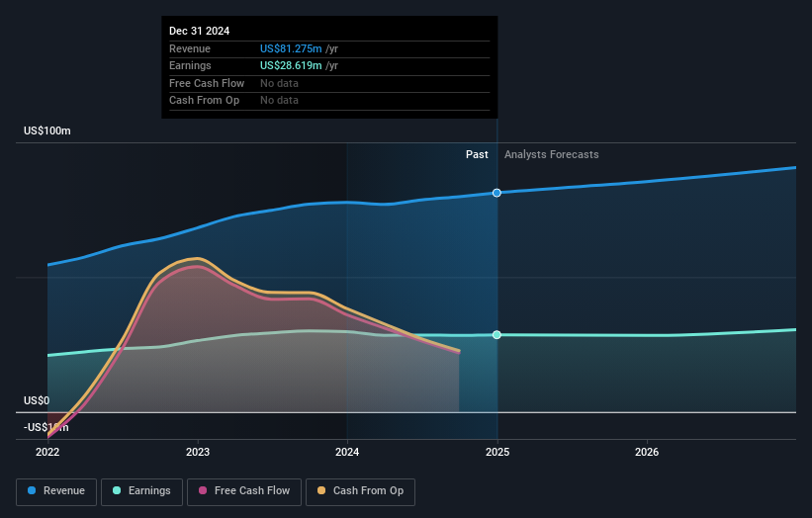Click the Revenue row label in the tooltip
Image resolution: width=812 pixels, height=518 pixels.
[190, 48]
